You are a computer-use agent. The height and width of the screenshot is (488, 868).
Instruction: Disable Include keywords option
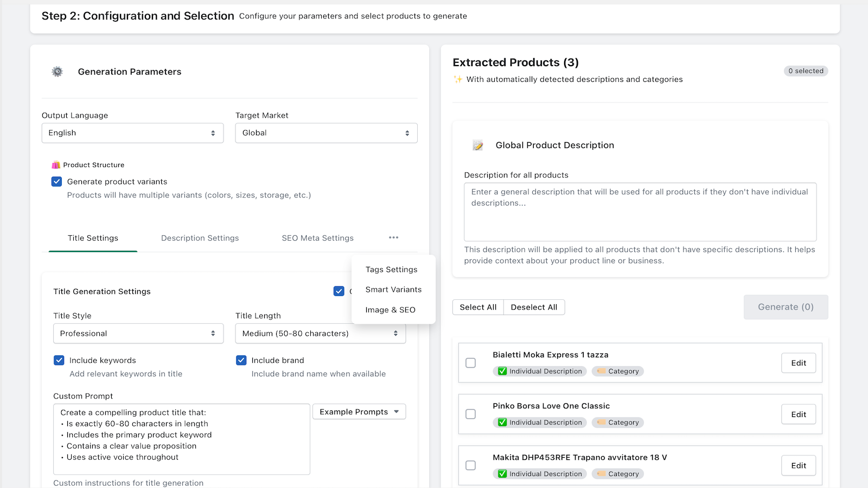[x=59, y=359]
